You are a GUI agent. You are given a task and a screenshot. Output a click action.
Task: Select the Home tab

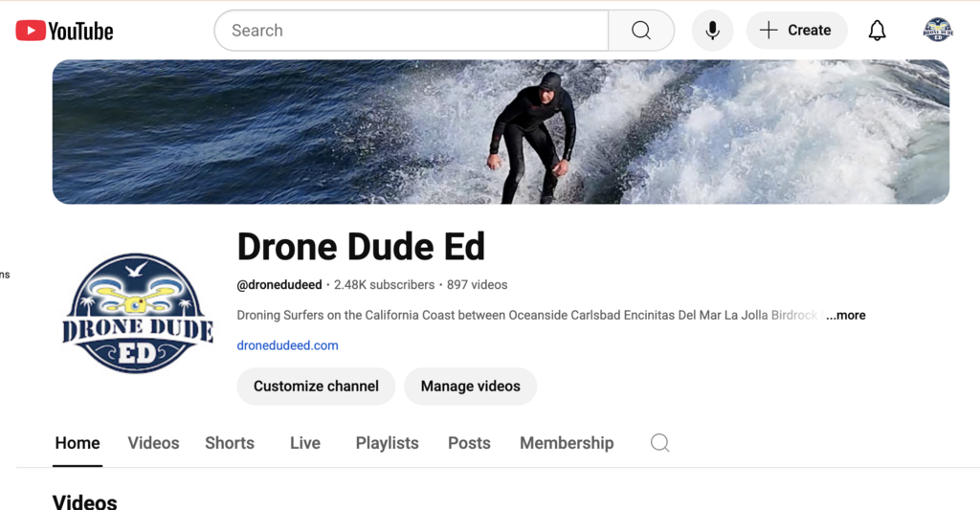(x=78, y=443)
